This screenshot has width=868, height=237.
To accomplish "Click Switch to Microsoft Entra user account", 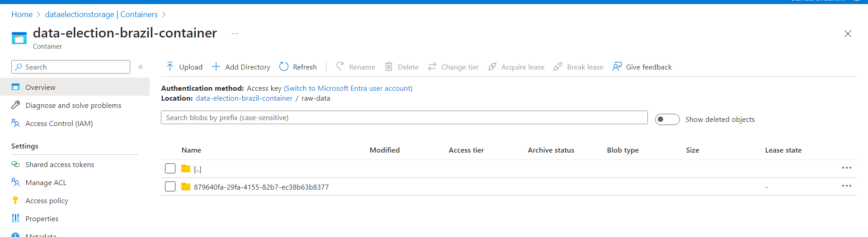I will click(x=348, y=88).
